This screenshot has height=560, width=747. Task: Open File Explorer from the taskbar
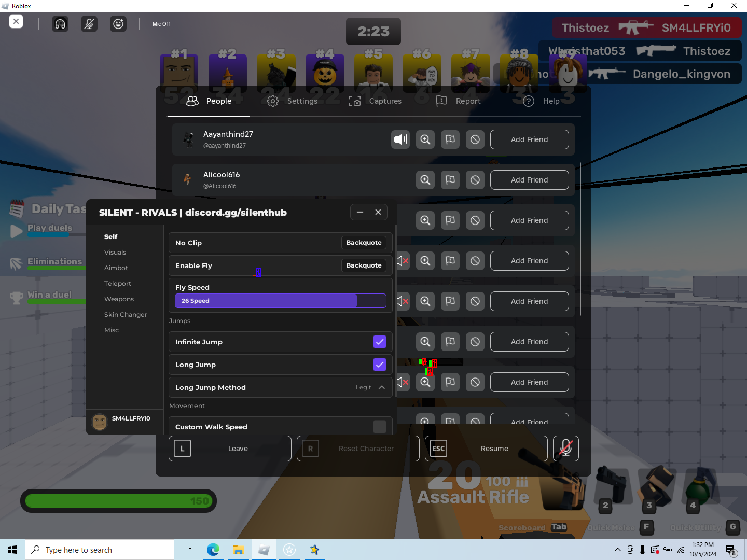(238, 550)
